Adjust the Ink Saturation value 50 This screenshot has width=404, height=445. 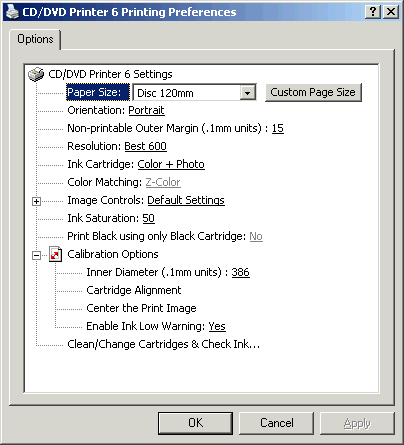pyautogui.click(x=148, y=218)
